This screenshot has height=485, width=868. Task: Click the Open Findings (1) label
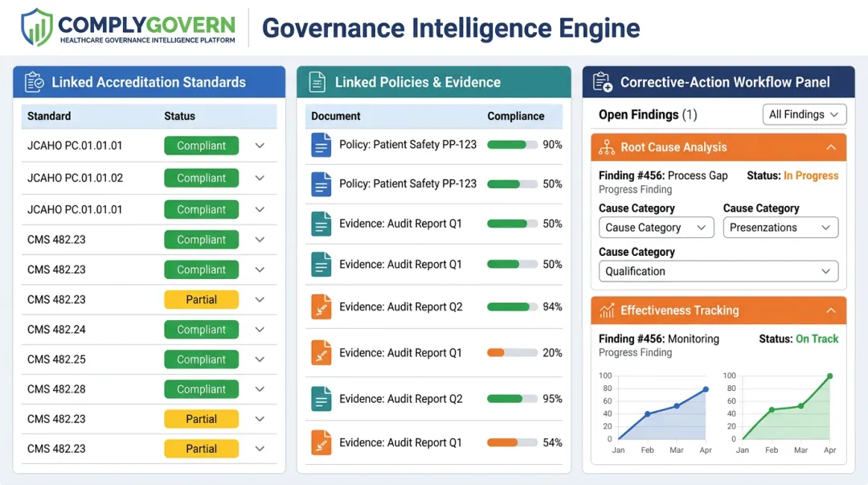(648, 115)
